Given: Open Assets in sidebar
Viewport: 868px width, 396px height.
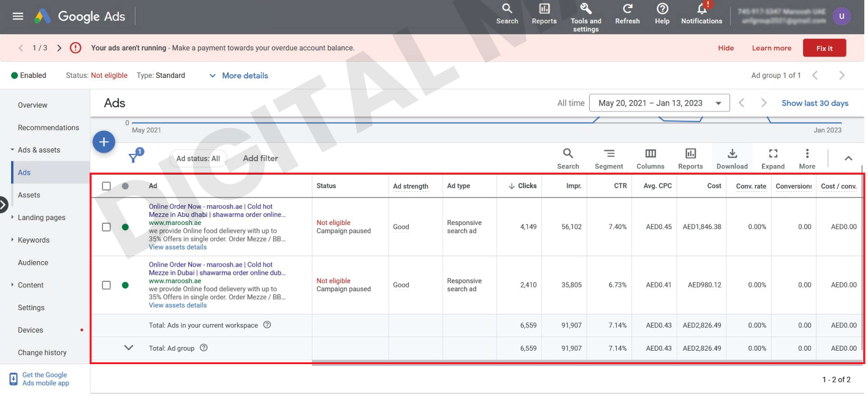Looking at the screenshot, I should (29, 195).
